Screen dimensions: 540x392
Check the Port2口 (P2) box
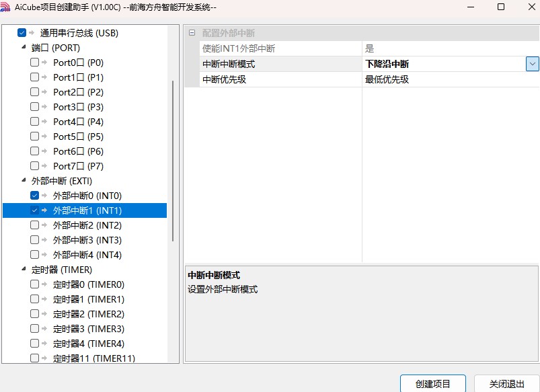pos(34,92)
